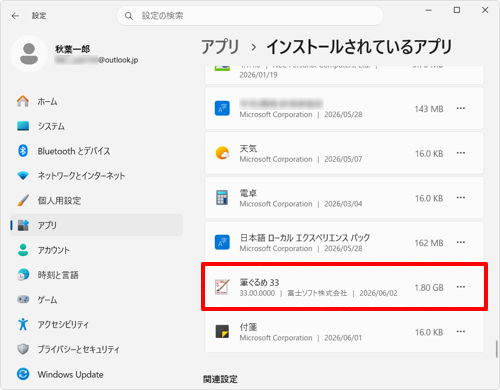Image resolution: width=500 pixels, height=390 pixels.
Task: Open アカウント settings
Action: (96, 250)
